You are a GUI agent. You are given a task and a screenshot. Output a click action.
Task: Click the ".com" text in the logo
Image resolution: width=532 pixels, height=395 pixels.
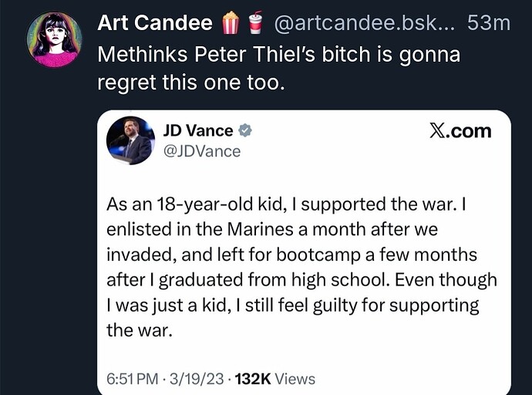pos(470,131)
